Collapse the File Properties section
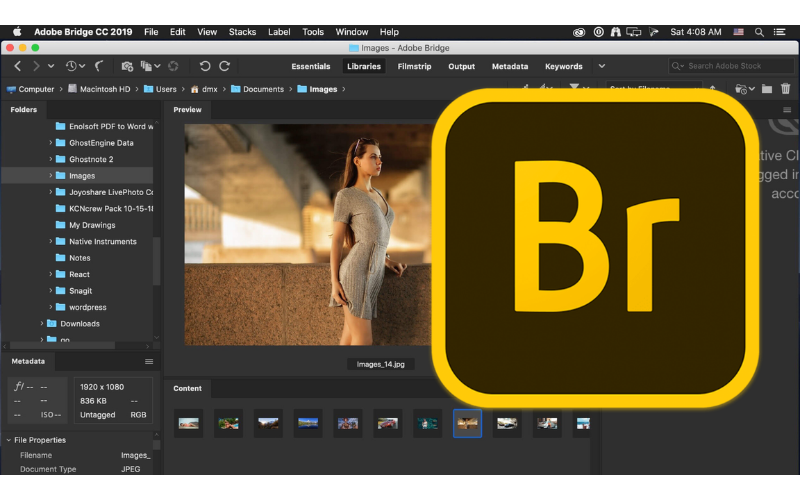Viewport: 800px width, 500px height. [8, 440]
